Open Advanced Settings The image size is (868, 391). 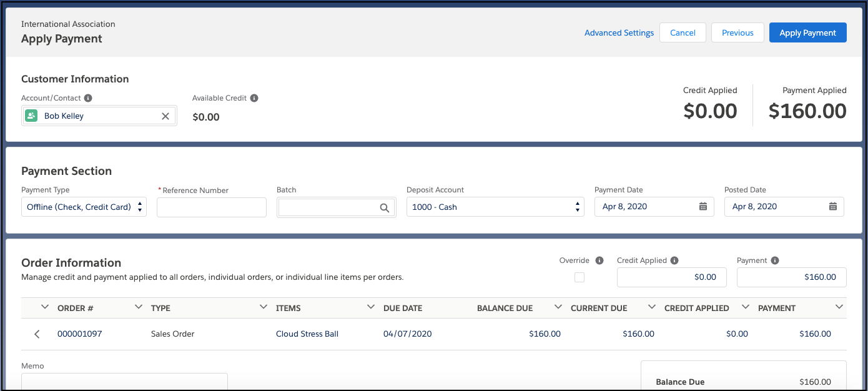point(619,32)
